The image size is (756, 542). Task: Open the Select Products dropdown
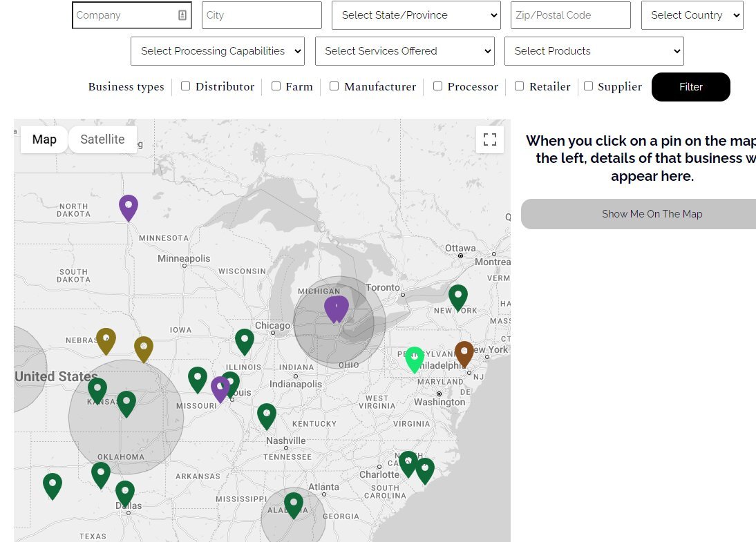[x=594, y=51]
